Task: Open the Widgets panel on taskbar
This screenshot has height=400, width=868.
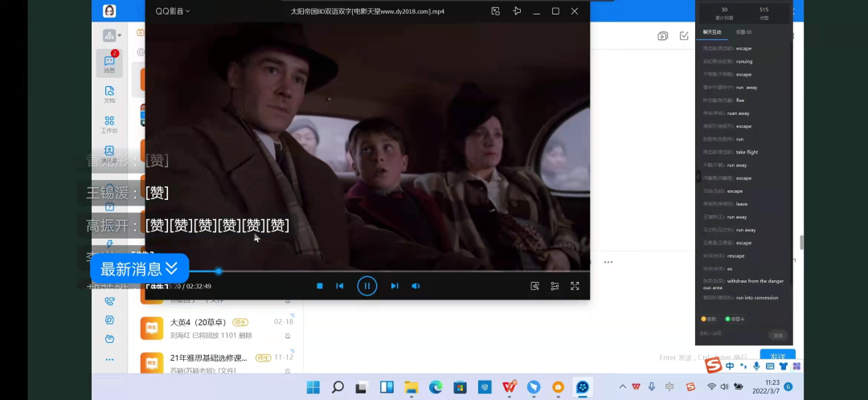Action: tap(387, 387)
